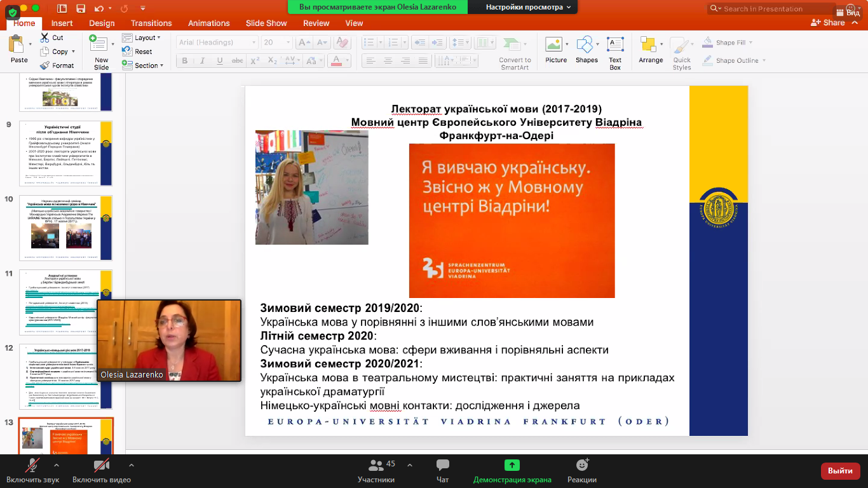Open the Slide Show tab
Image resolution: width=868 pixels, height=488 pixels.
click(266, 23)
